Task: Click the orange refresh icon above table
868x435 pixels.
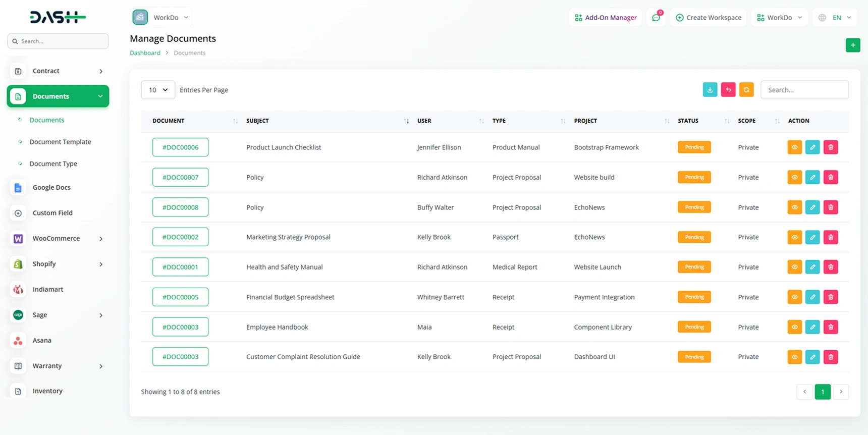Action: [x=746, y=90]
